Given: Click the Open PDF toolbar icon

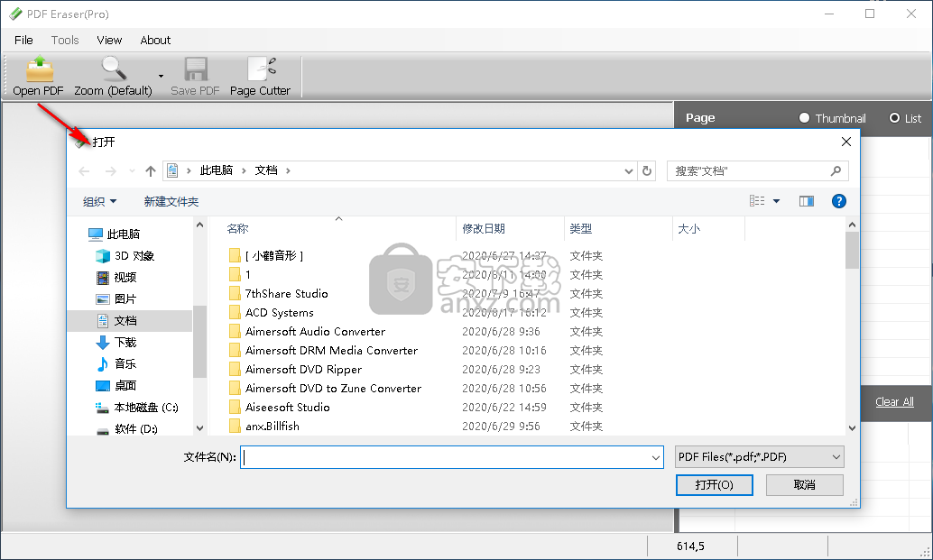Looking at the screenshot, I should (40, 69).
